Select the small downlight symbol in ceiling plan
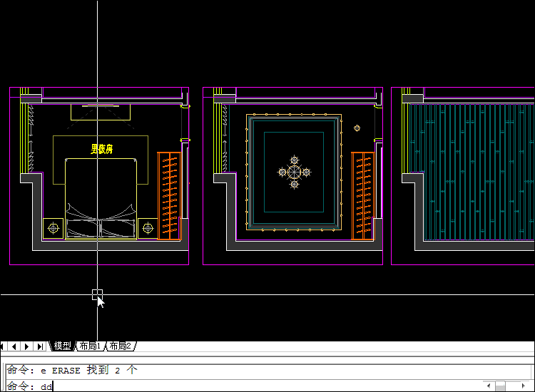535x392 pixels. click(x=357, y=128)
